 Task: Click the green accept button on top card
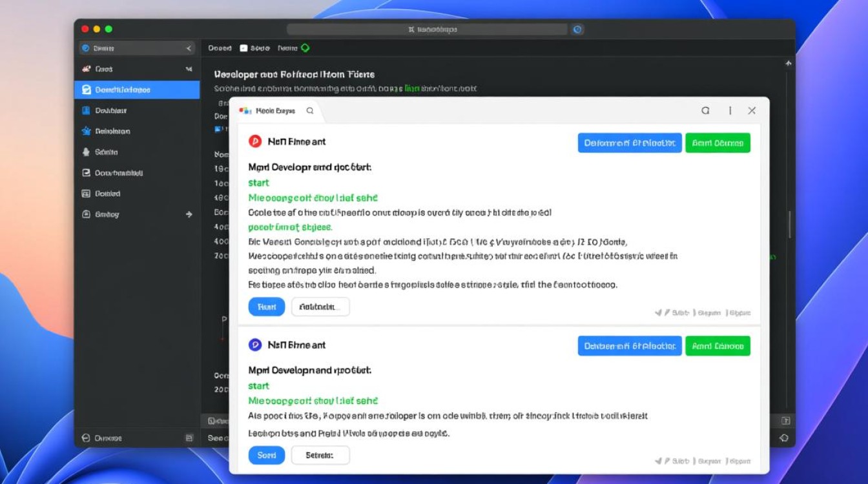[x=718, y=143]
